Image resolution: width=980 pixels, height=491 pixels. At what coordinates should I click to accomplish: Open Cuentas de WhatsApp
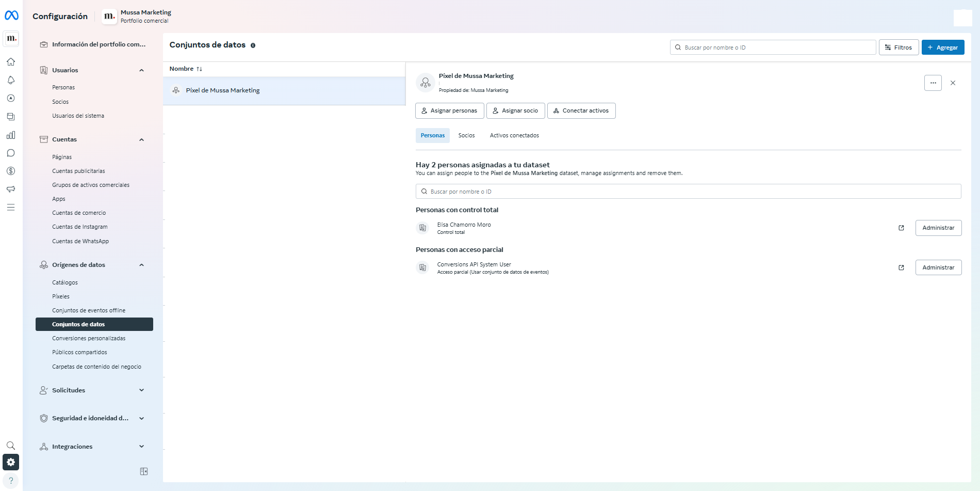coord(80,241)
